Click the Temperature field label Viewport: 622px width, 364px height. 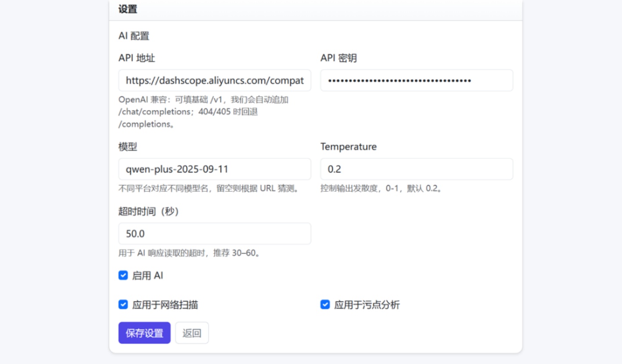point(349,147)
